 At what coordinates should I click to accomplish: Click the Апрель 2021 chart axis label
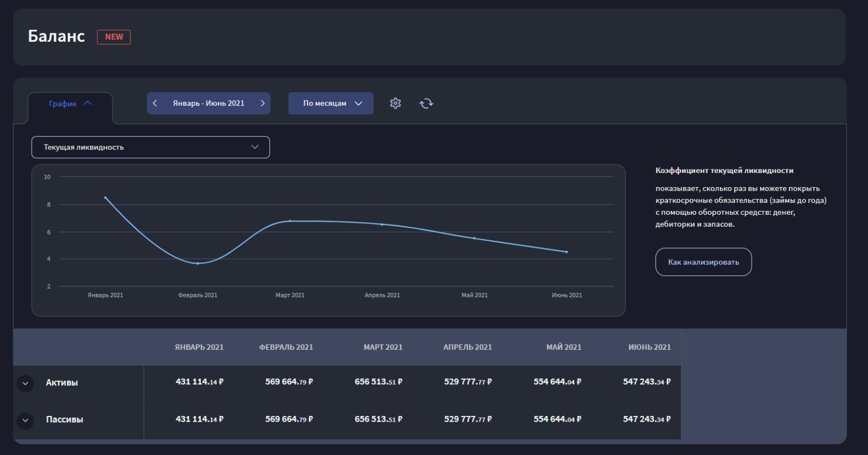click(382, 295)
